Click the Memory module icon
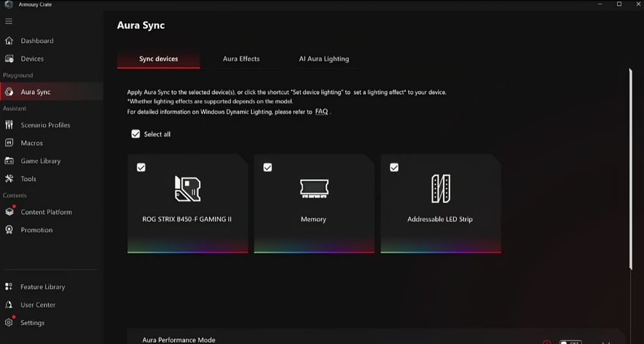644x344 pixels. (x=314, y=189)
